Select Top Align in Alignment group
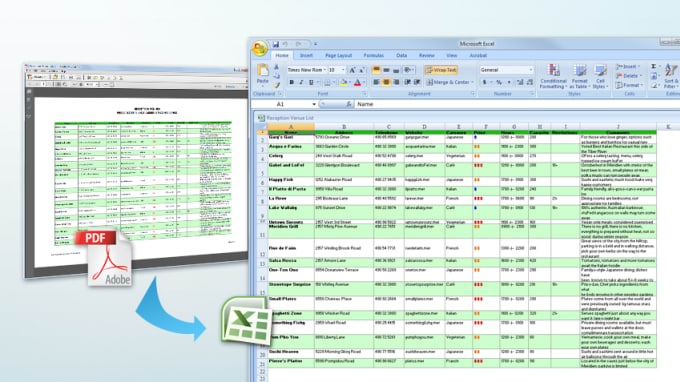 click(x=376, y=70)
